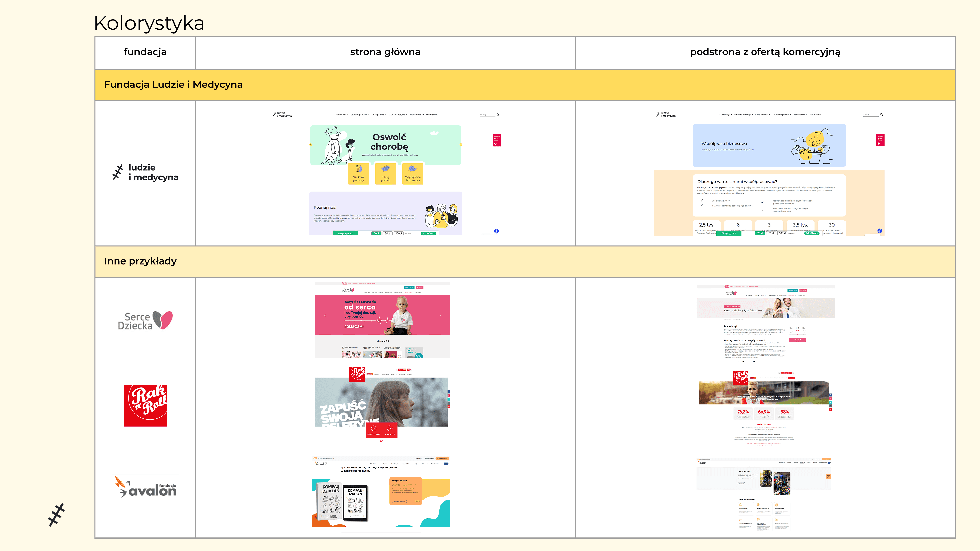
Task: Expand Szukam pomocy menu above the Oswoić chorobę banner
Action: click(x=360, y=115)
